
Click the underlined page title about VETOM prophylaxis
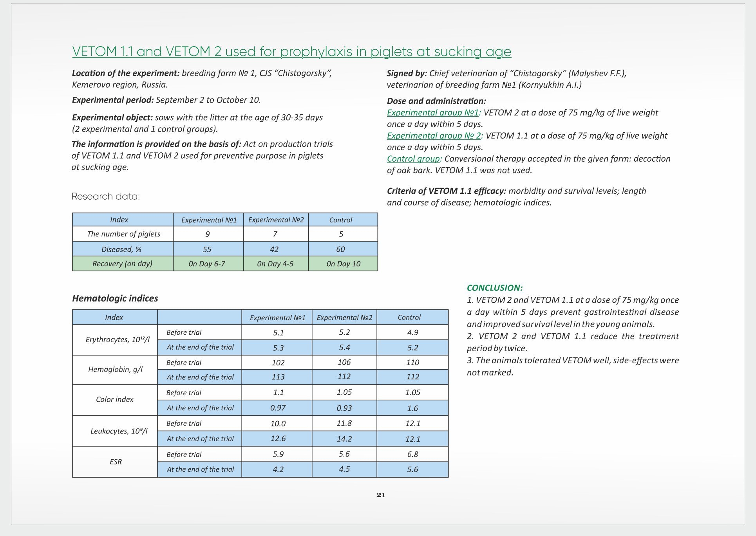292,52
